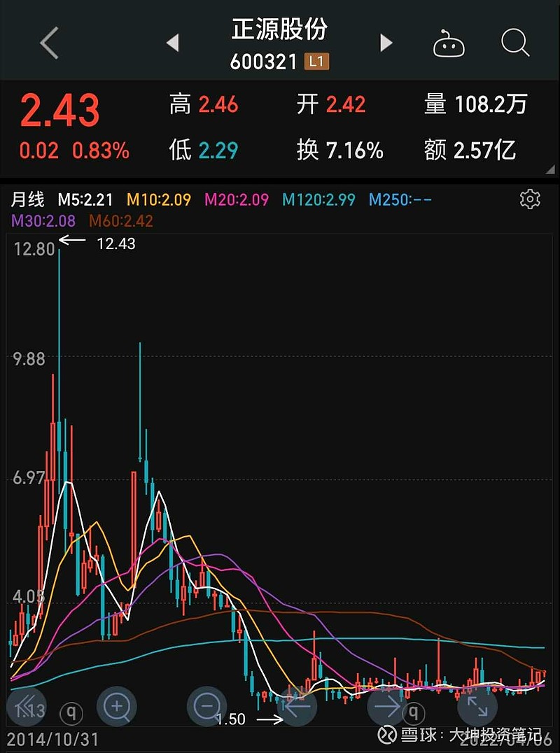Viewport: 560px width, 753px height.
Task: Tap the change percent 0.83%
Action: point(101,150)
